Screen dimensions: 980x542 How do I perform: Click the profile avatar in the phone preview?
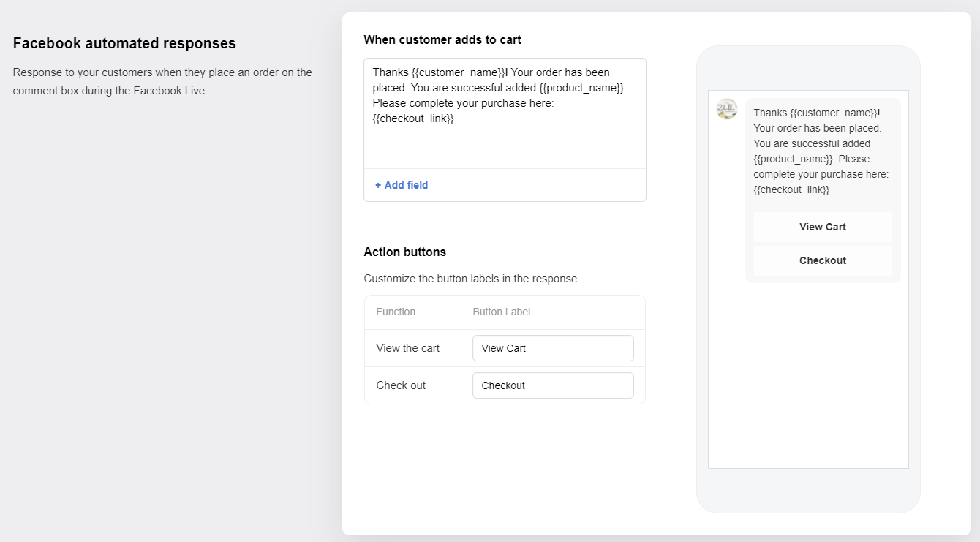click(726, 109)
